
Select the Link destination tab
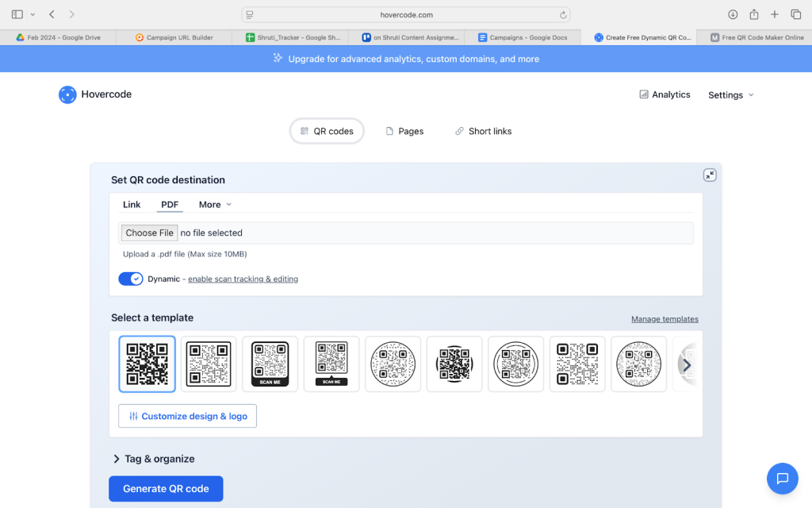coord(132,205)
